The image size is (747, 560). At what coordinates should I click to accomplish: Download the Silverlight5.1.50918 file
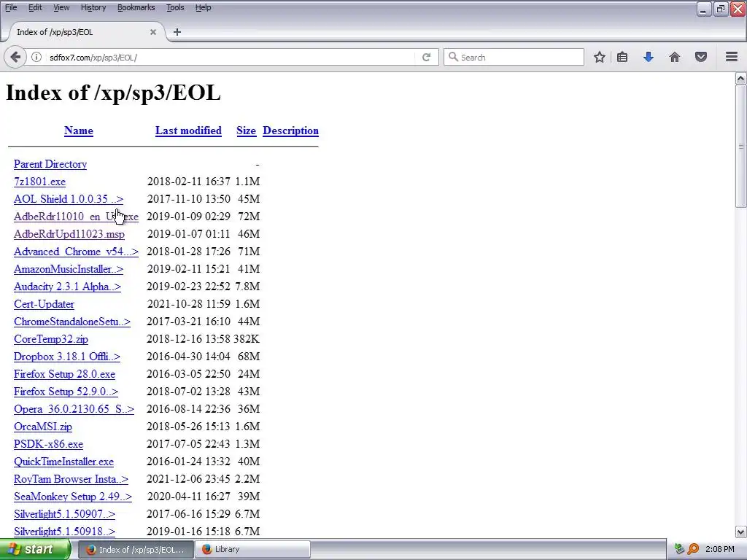pyautogui.click(x=64, y=532)
